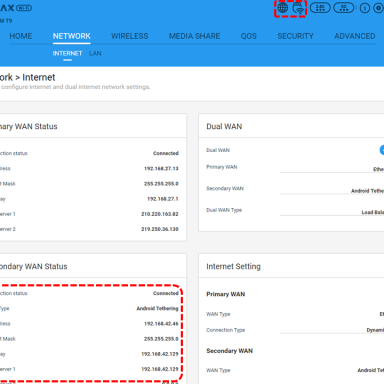The image size is (384, 384).
Task: Open the Primary WAN dropdown
Action: coord(332,168)
